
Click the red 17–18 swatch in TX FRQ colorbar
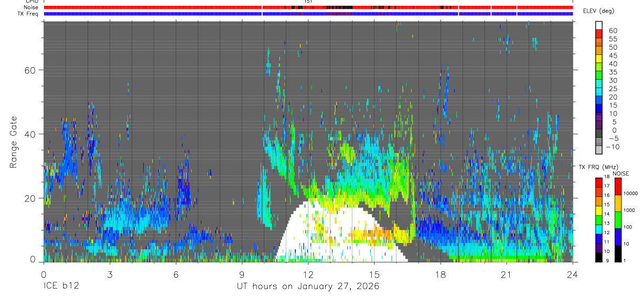click(x=599, y=183)
